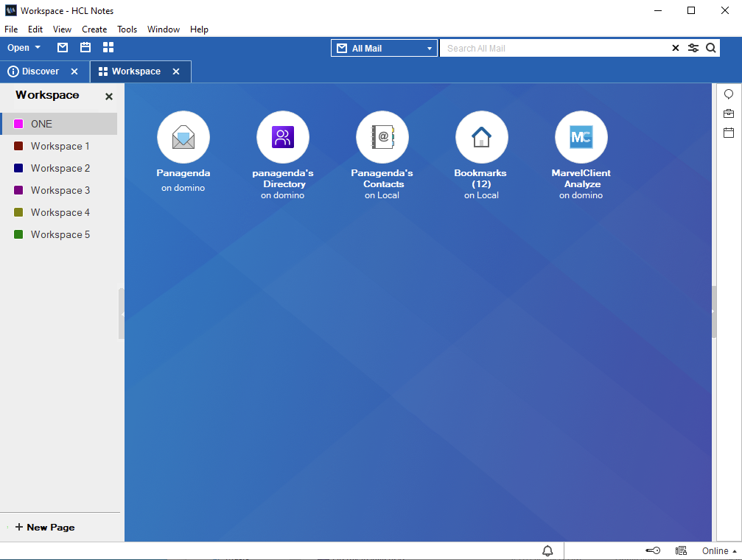Click the notification bell in status bar
The image size is (742, 560).
pyautogui.click(x=547, y=550)
